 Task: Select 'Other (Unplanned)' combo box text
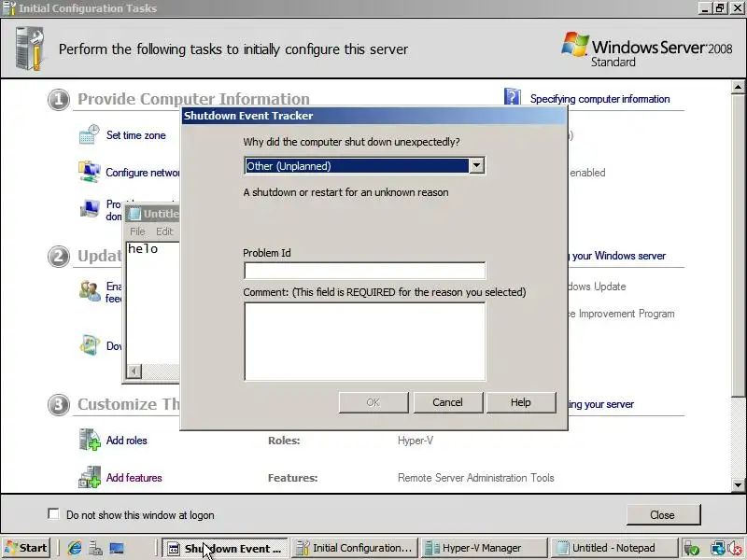click(357, 166)
